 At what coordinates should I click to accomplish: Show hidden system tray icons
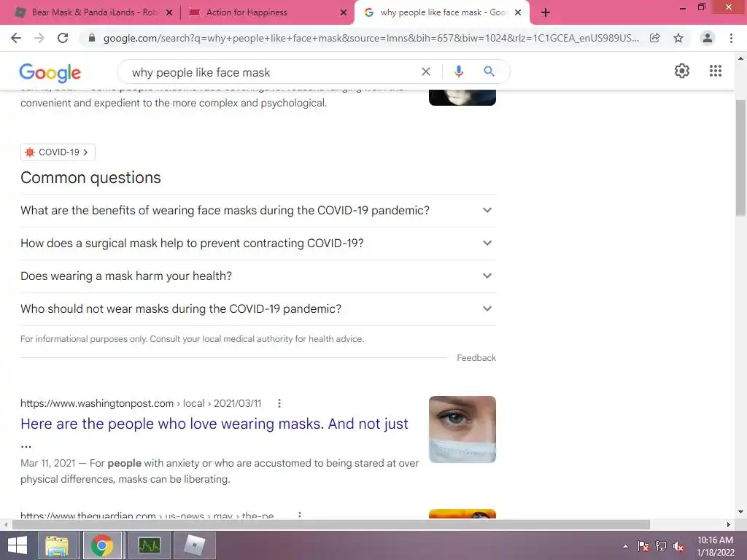tap(625, 546)
